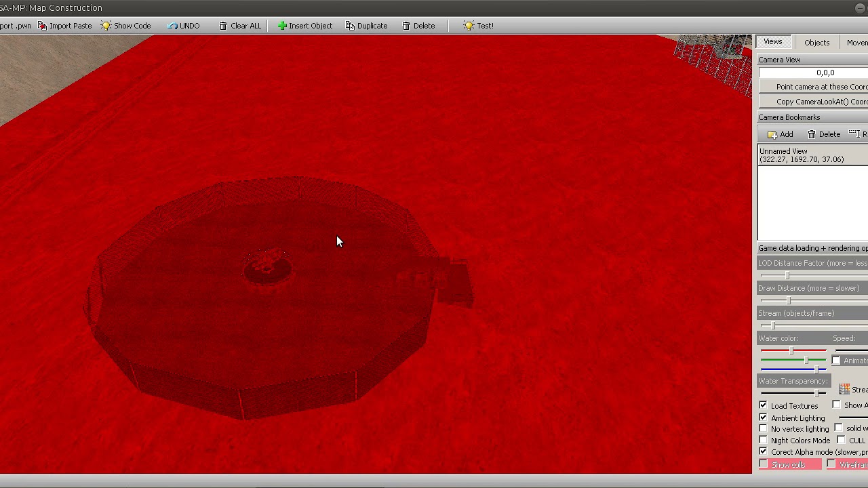This screenshot has height=488, width=868.
Task: Adjust the Stream objects/frame slider
Action: coord(772,325)
